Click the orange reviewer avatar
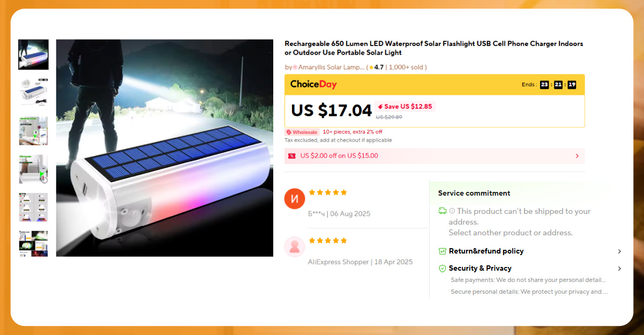The height and width of the screenshot is (335, 644). point(295,199)
